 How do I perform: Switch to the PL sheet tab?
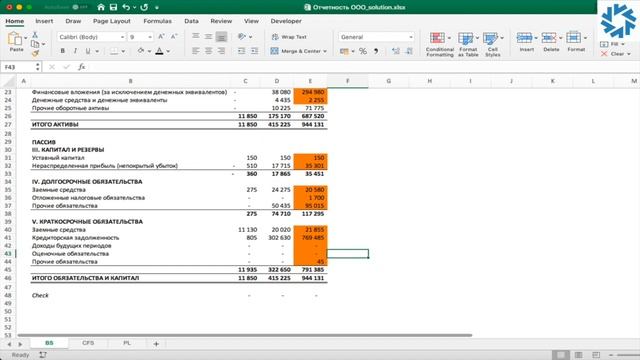127,343
